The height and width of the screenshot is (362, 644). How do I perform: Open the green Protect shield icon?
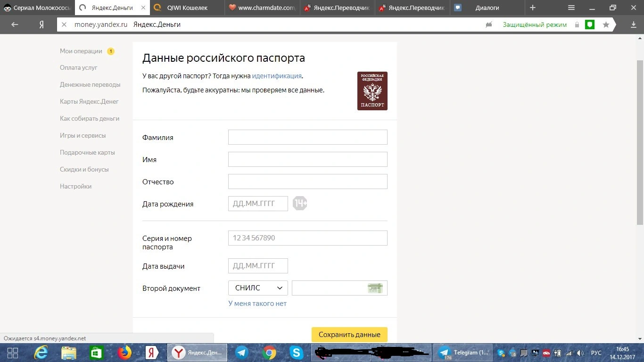pos(589,25)
